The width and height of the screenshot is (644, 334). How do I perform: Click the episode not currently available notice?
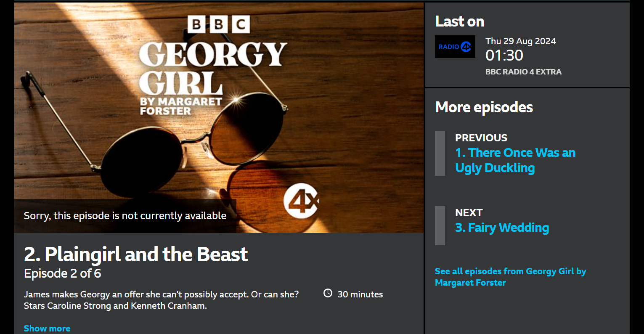(125, 216)
